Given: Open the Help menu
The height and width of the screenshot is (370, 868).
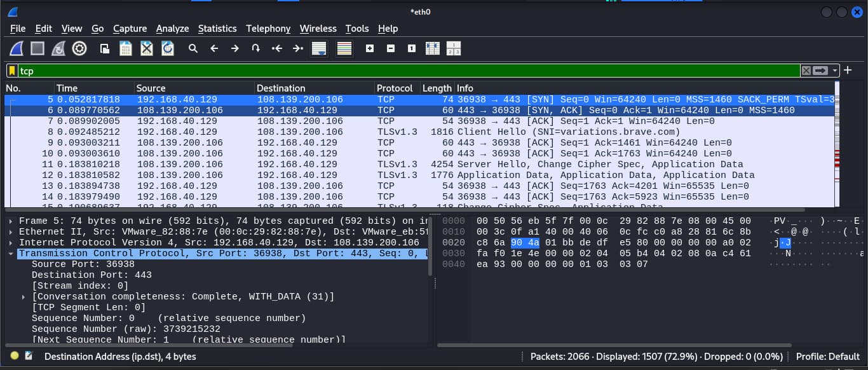Looking at the screenshot, I should (388, 29).
